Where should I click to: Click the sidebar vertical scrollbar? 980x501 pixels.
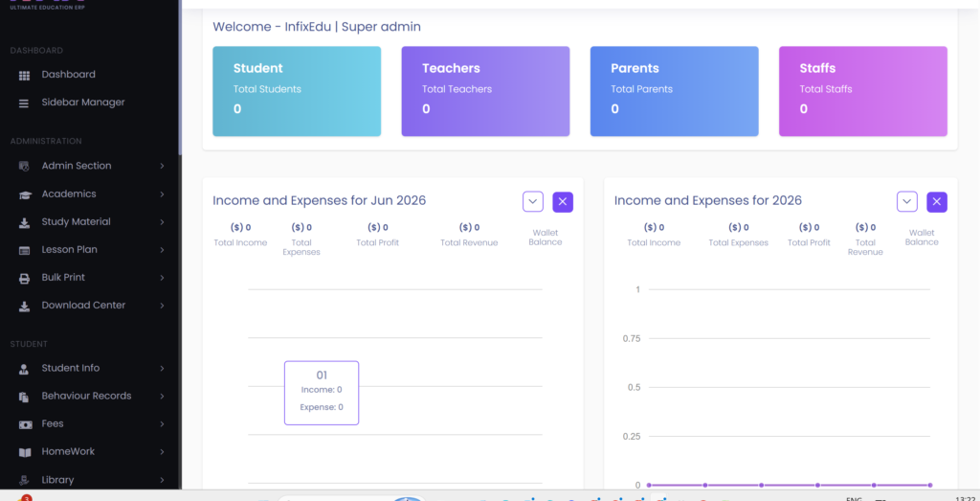tap(180, 77)
